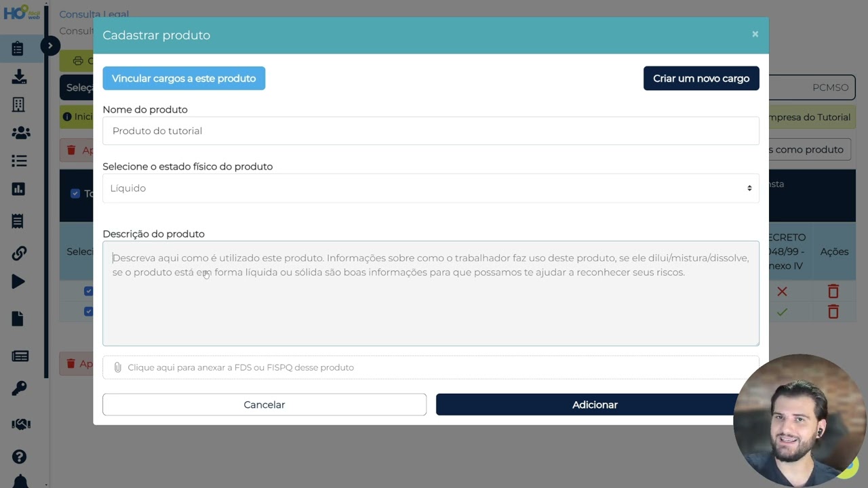The height and width of the screenshot is (488, 868).
Task: Open the handshake sidebar icon
Action: 21,424
